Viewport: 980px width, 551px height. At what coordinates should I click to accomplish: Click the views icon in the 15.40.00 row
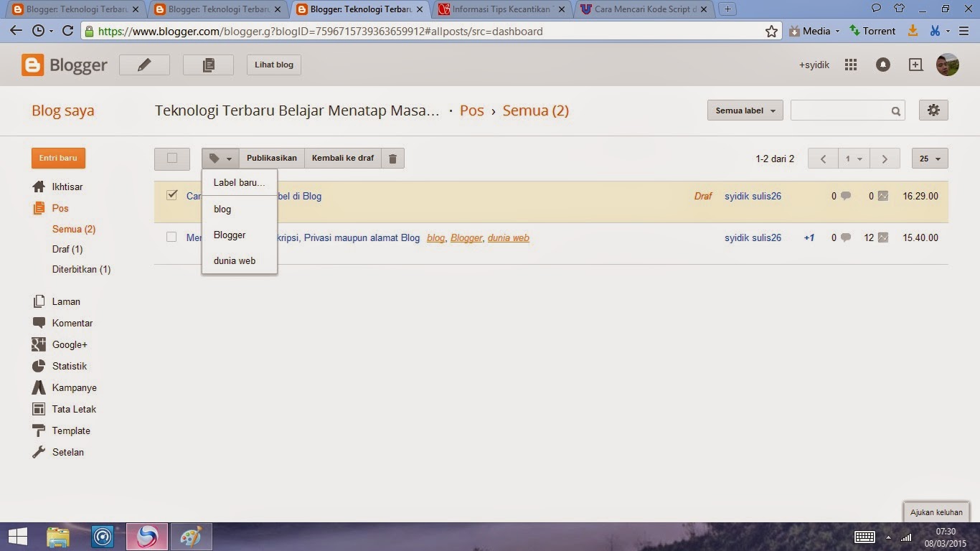[x=882, y=237]
